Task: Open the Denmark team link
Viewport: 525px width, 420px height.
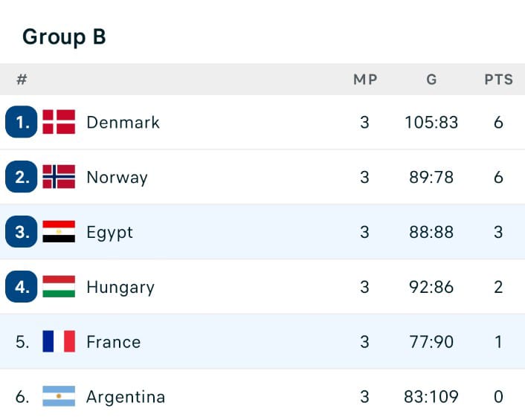Action: tap(123, 122)
